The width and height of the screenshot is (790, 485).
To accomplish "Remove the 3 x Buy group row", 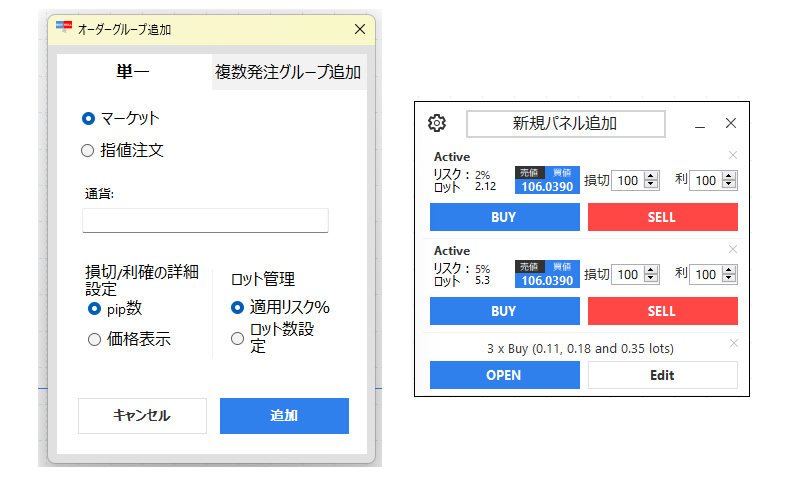I will pyautogui.click(x=732, y=343).
